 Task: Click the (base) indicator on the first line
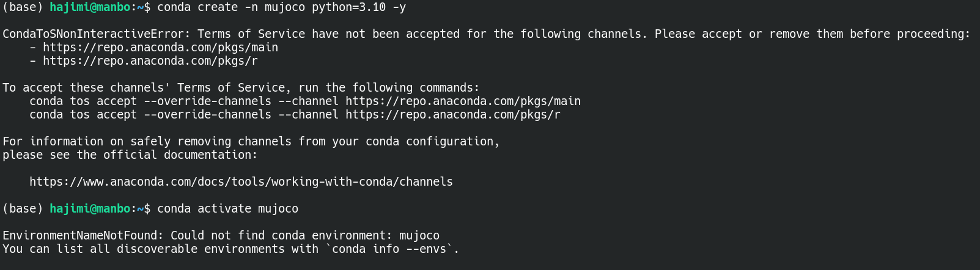coord(23,7)
